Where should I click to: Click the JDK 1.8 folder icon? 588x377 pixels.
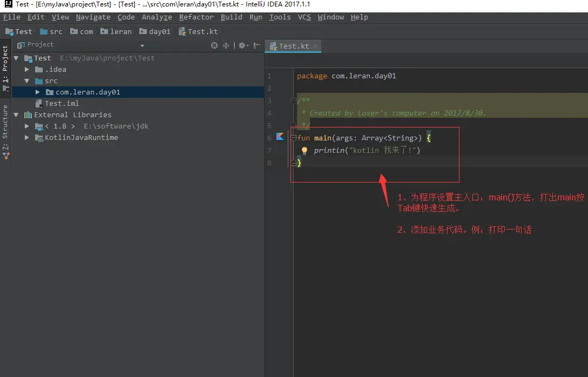(x=39, y=126)
